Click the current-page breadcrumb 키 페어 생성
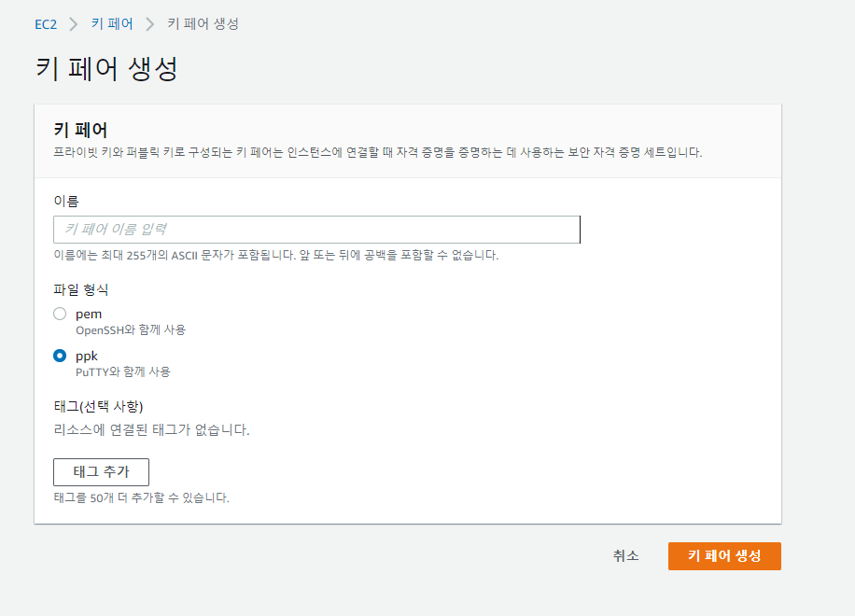This screenshot has width=855, height=616. point(203,24)
